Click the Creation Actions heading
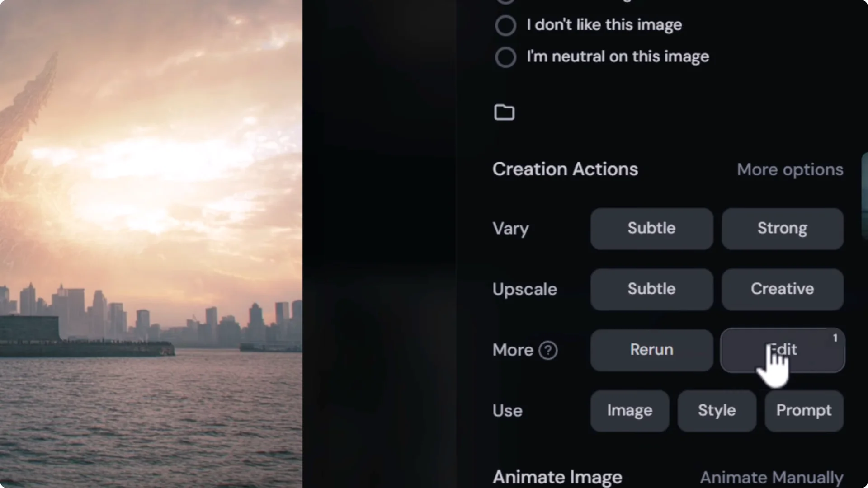The height and width of the screenshot is (488, 868). (x=565, y=169)
